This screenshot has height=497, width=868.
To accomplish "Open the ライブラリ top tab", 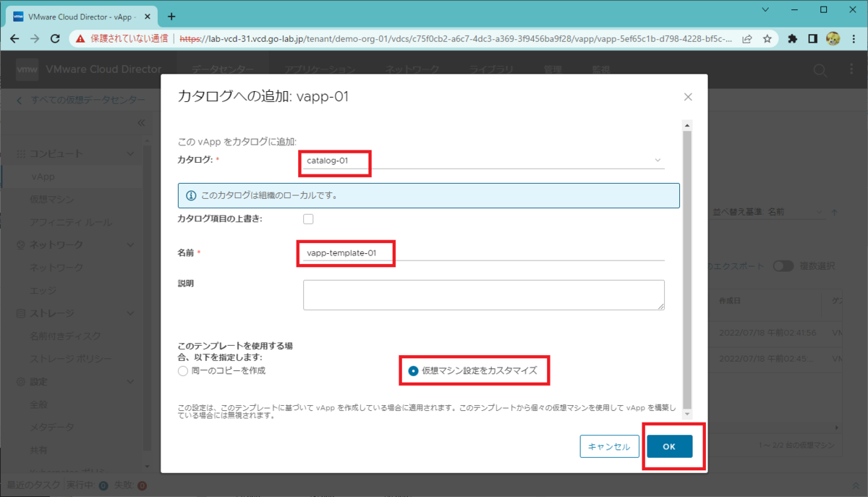I will pyautogui.click(x=491, y=69).
